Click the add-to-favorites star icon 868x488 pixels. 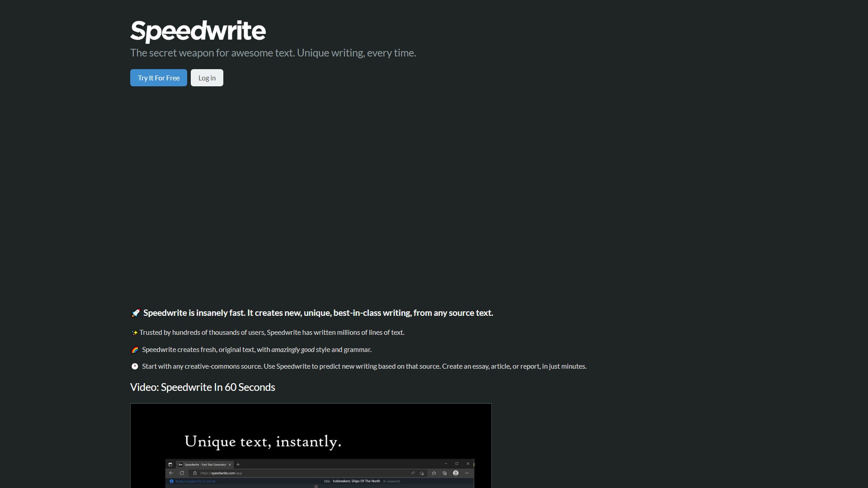pos(422,473)
